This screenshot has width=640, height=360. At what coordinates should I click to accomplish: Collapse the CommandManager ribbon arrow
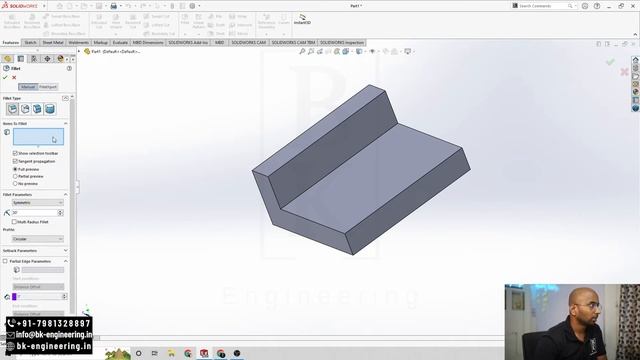coord(635,35)
